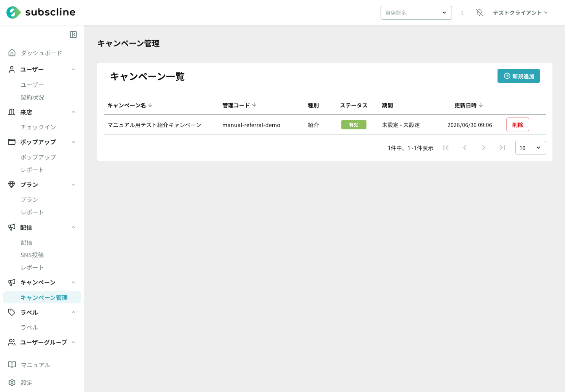This screenshot has height=392, width=565.
Task: Click the 設定 gear icon
Action: [12, 383]
